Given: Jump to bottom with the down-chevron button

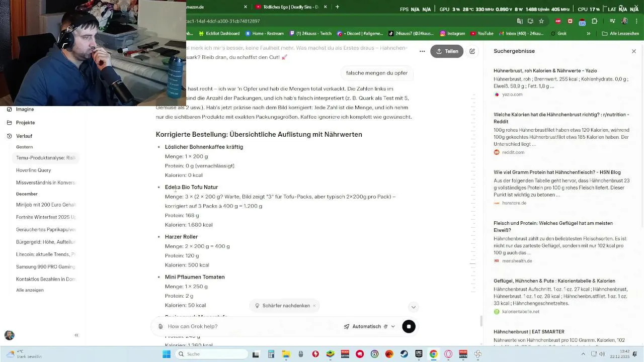Looking at the screenshot, I should [x=414, y=307].
